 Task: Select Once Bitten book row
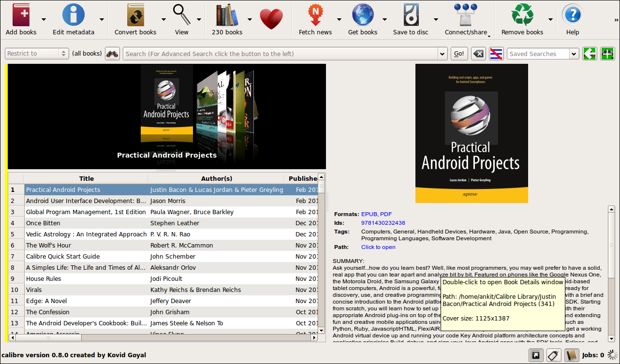click(163, 223)
